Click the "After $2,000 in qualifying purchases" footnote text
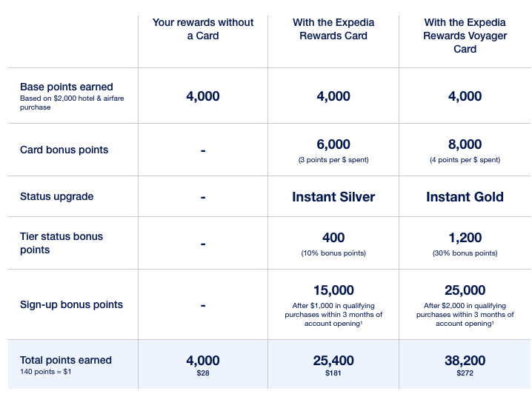 (x=465, y=315)
